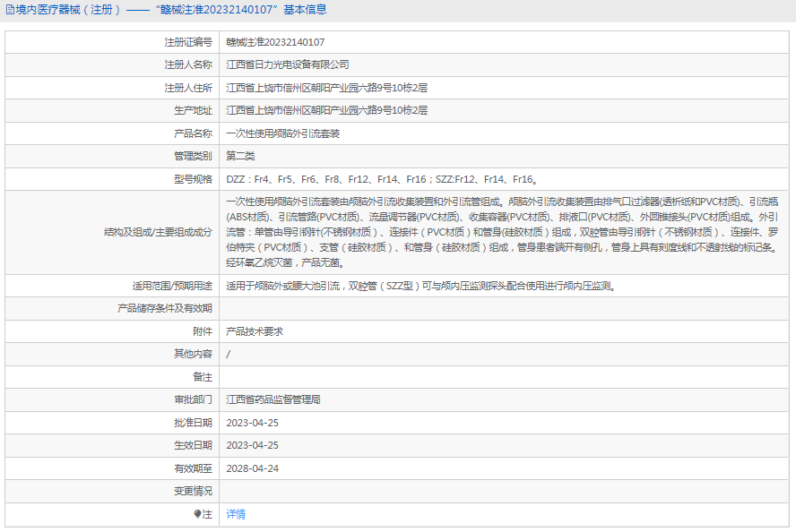Click the 管理类别 label
Image resolution: width=796 pixels, height=532 pixels.
pyautogui.click(x=193, y=156)
